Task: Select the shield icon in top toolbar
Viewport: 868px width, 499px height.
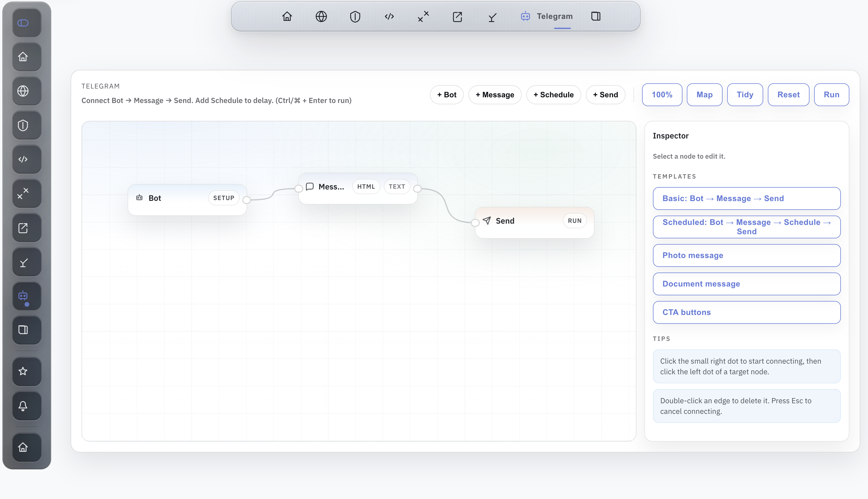Action: tap(355, 16)
